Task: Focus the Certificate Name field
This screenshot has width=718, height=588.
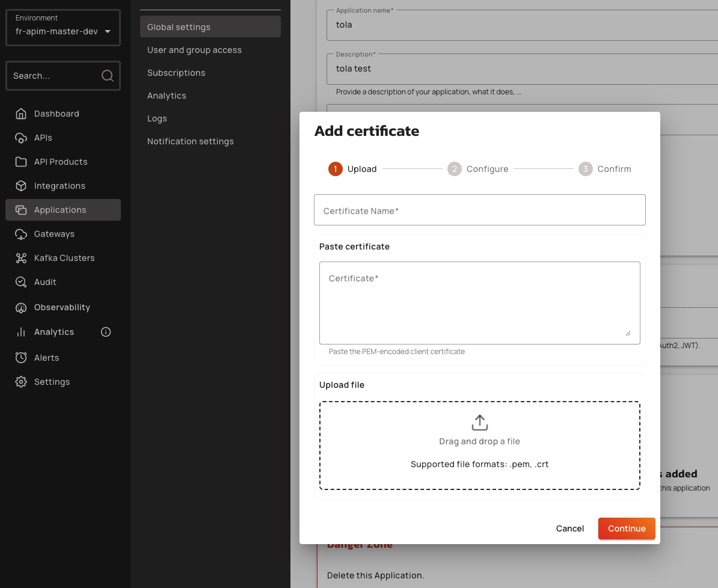Action: (479, 210)
